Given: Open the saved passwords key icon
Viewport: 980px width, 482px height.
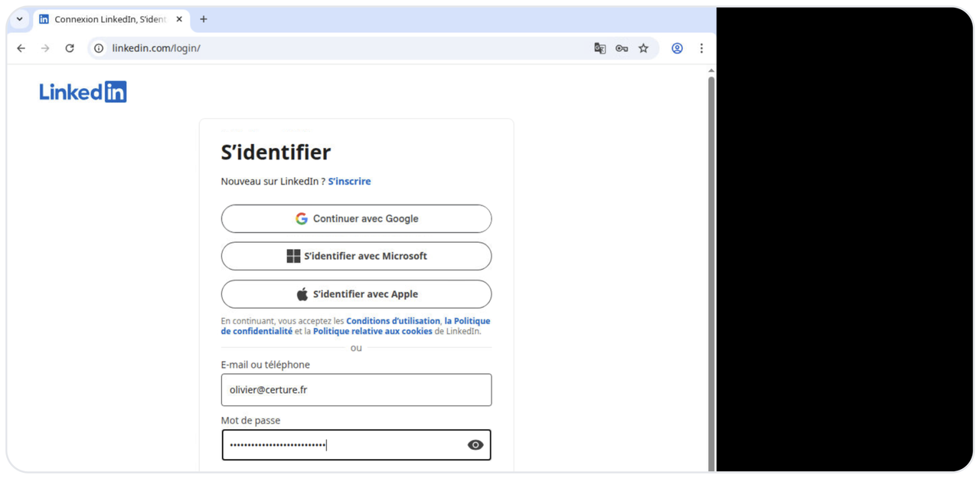Looking at the screenshot, I should 622,48.
